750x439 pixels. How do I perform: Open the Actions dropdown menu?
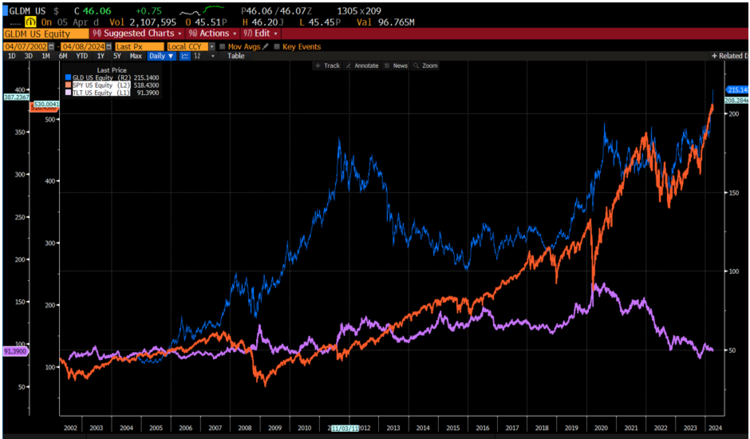(208, 34)
